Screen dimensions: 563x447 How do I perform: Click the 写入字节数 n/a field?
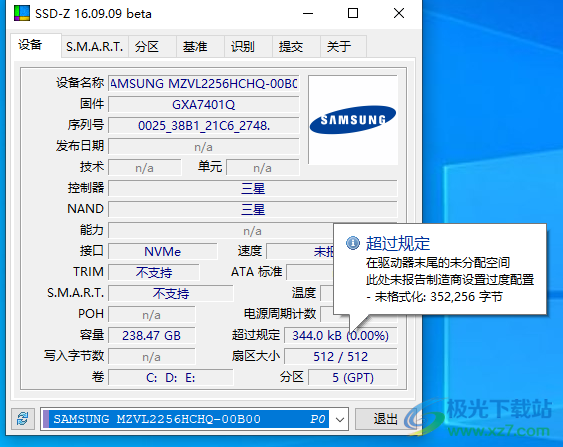(x=152, y=357)
